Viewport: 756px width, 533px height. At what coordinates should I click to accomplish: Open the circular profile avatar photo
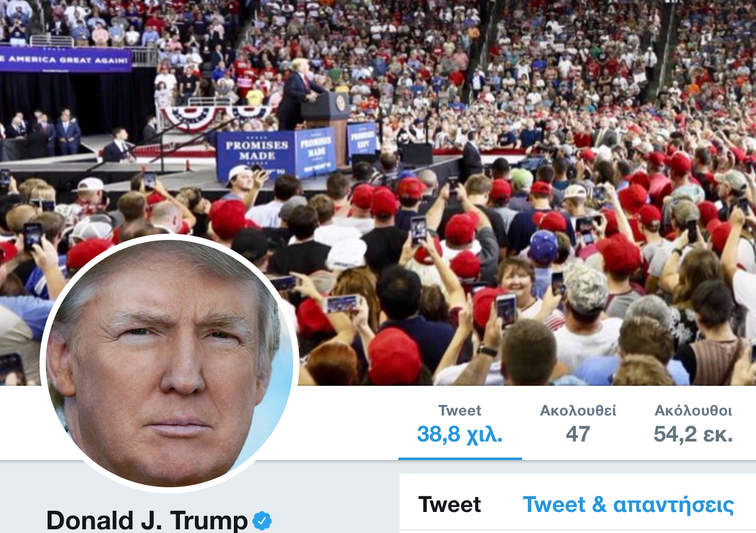(x=170, y=364)
